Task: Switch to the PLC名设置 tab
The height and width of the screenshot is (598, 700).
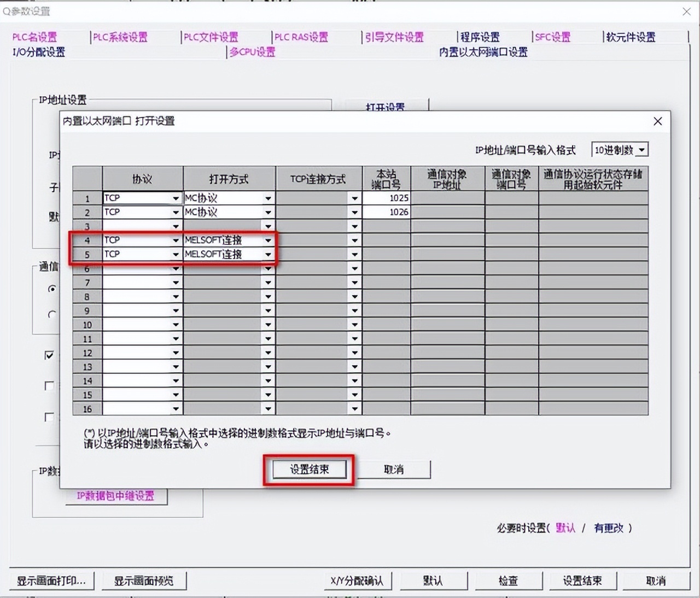Action: point(33,37)
